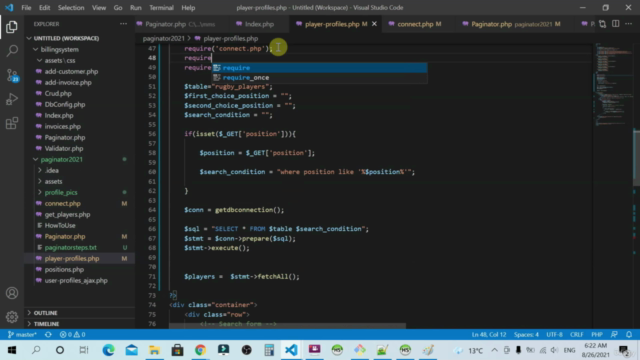Viewport: 640px width, 360px height.
Task: Open the Source Control view
Action: [12, 75]
